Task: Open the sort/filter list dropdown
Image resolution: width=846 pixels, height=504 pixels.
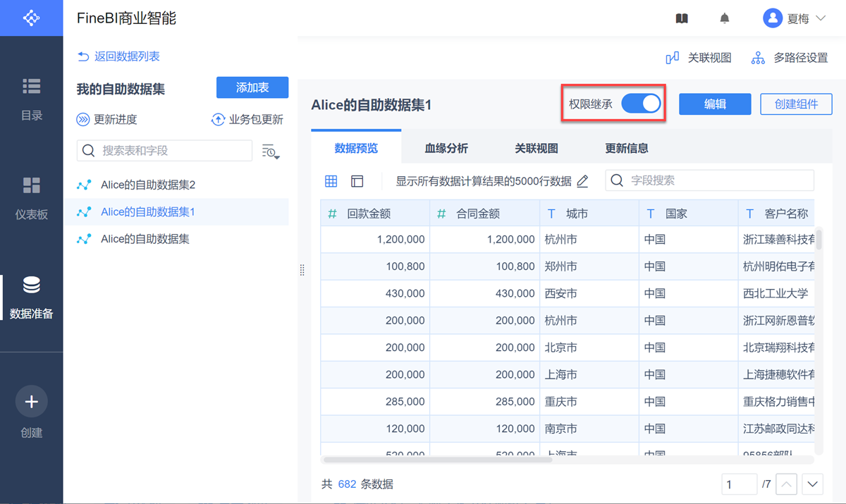Action: pyautogui.click(x=271, y=151)
